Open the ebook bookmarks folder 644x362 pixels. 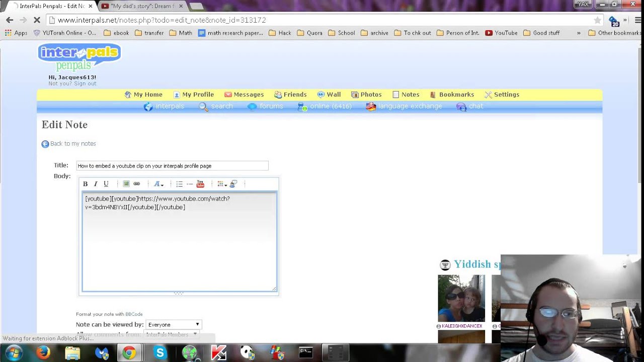point(116,33)
